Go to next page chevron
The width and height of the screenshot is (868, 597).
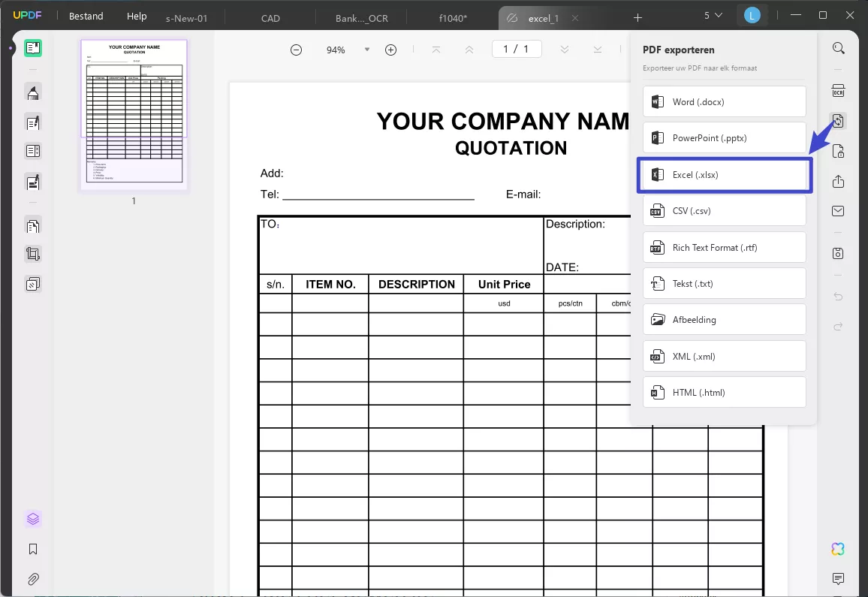pyautogui.click(x=565, y=50)
